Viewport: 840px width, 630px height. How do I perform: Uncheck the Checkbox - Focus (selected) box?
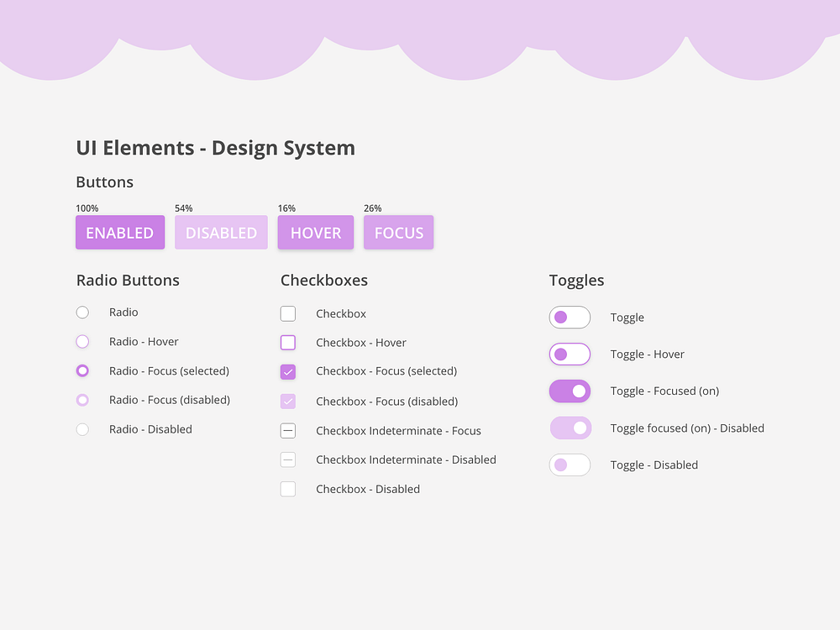point(288,371)
